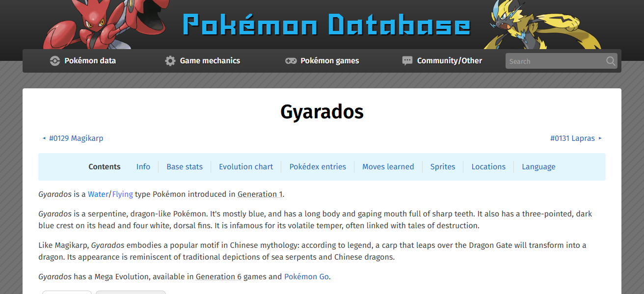Open the Pokémon data menu
The image size is (644, 294).
(x=83, y=61)
